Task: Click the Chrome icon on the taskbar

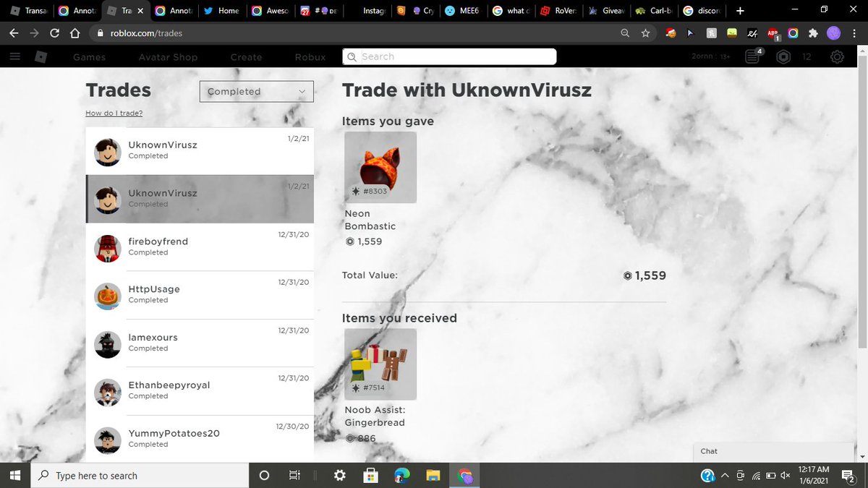Action: point(464,475)
